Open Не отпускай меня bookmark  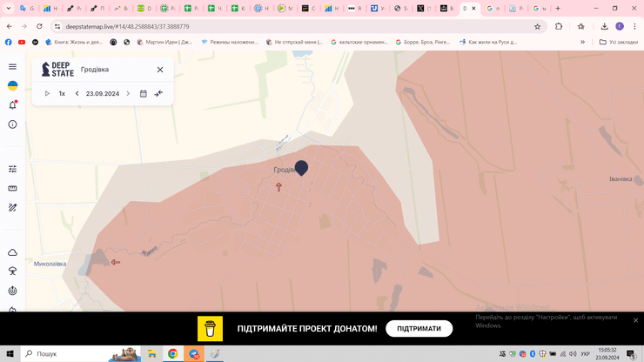[x=294, y=42]
